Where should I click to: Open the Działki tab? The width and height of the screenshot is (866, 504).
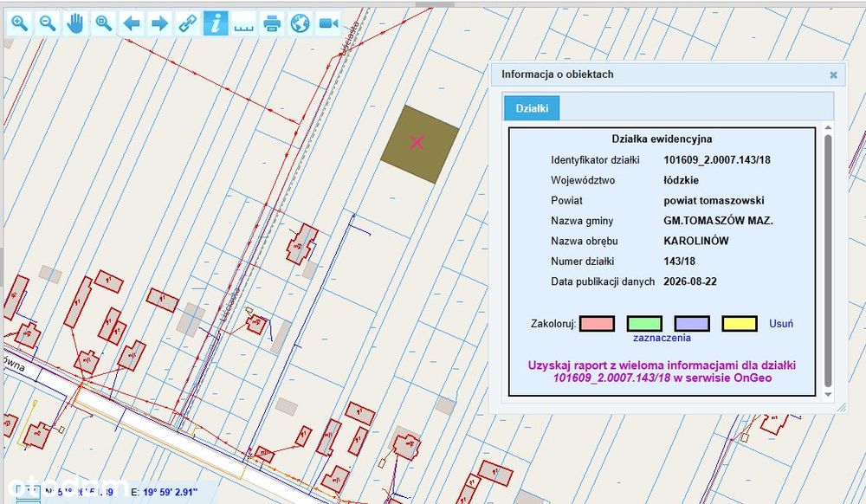click(x=532, y=108)
